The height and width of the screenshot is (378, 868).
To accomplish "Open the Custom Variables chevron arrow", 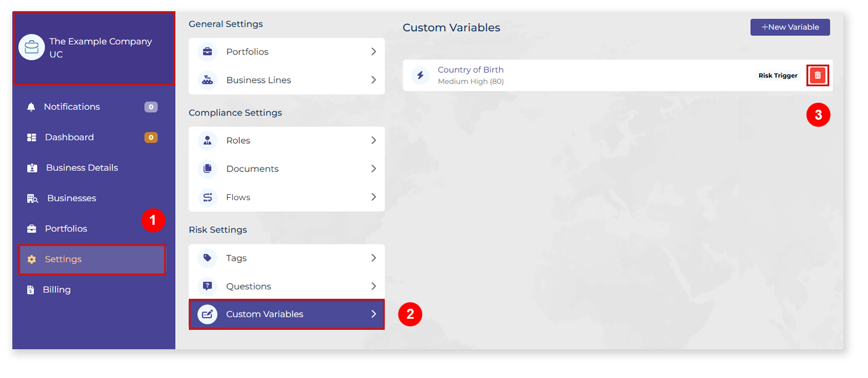I will [374, 314].
